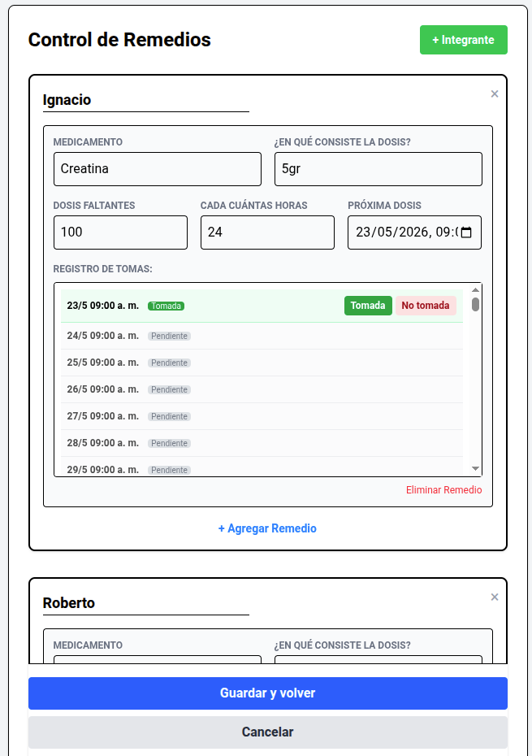Click the 23/5 09:00 a. m. timestamp
Screen dimensions: 532x756
click(102, 306)
